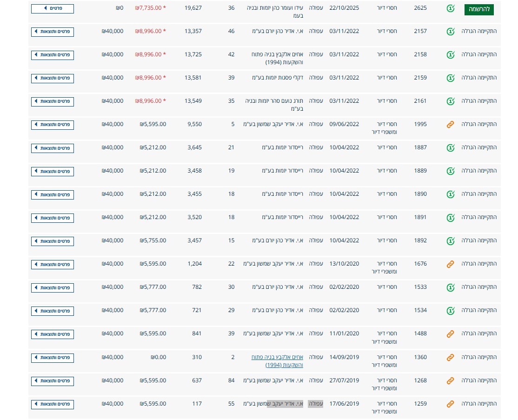Click the price ₪5,755.00 in row 1892
The image size is (518, 420).
pos(153,240)
